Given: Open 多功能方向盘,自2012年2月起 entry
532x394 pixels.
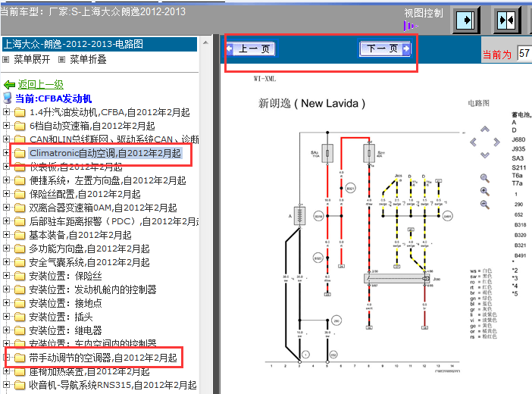Looking at the screenshot, I should pos(89,249).
